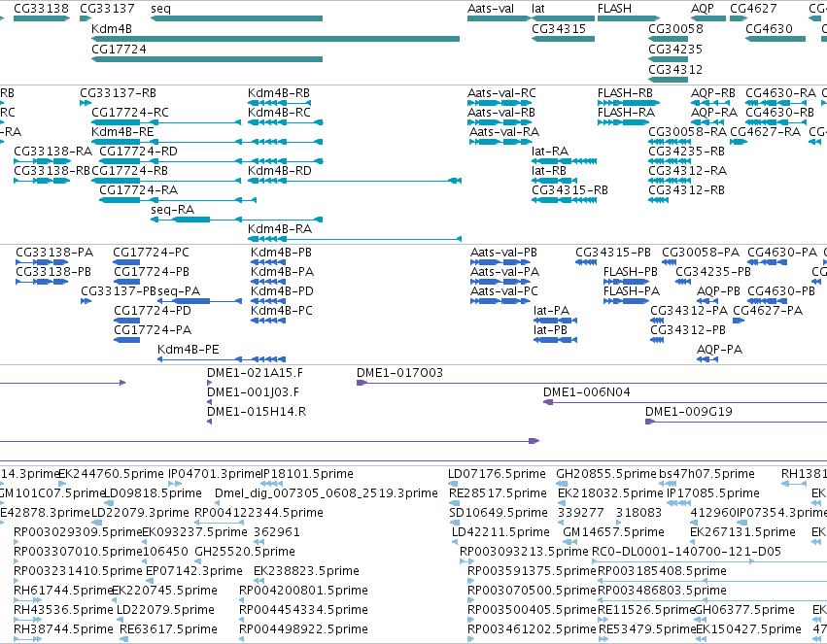Open the Aats-val-RC transcript
This screenshot has width=827, height=644.
click(x=499, y=103)
